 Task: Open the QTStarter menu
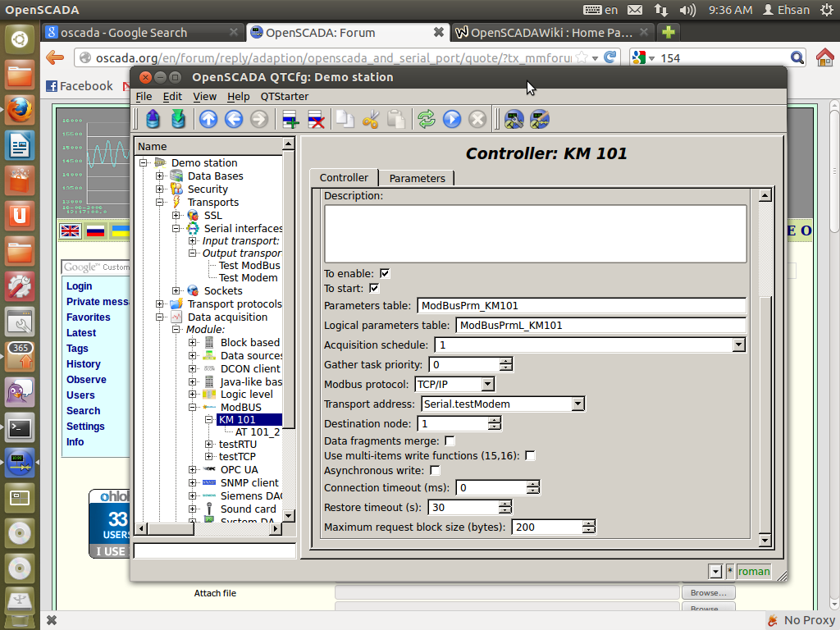[x=284, y=97]
